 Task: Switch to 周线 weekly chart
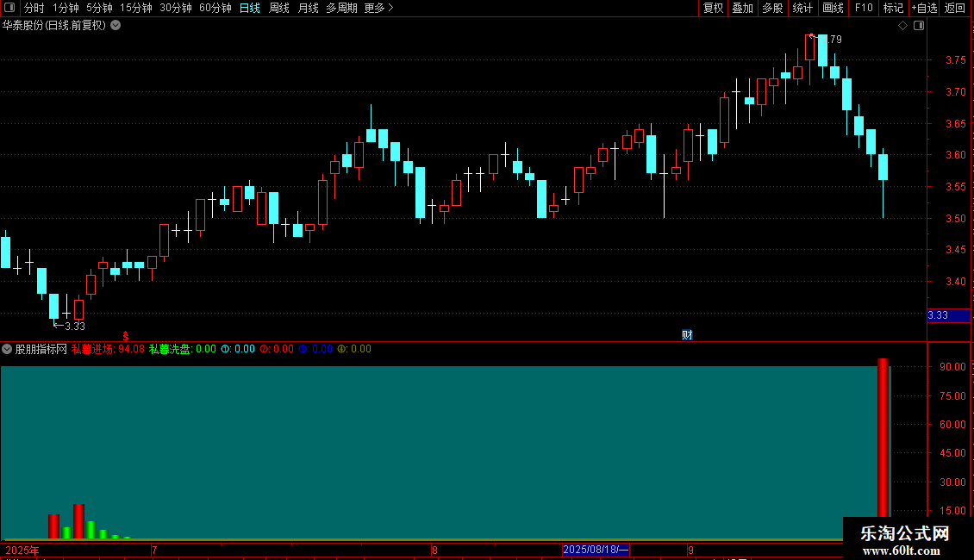tap(279, 8)
